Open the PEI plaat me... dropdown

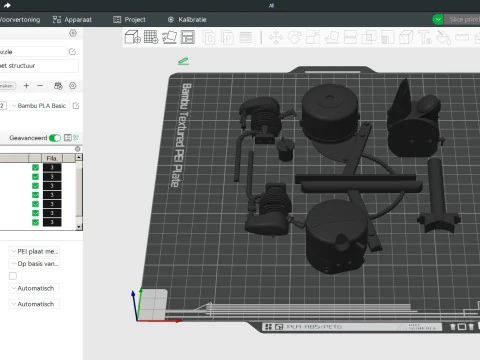(34, 251)
